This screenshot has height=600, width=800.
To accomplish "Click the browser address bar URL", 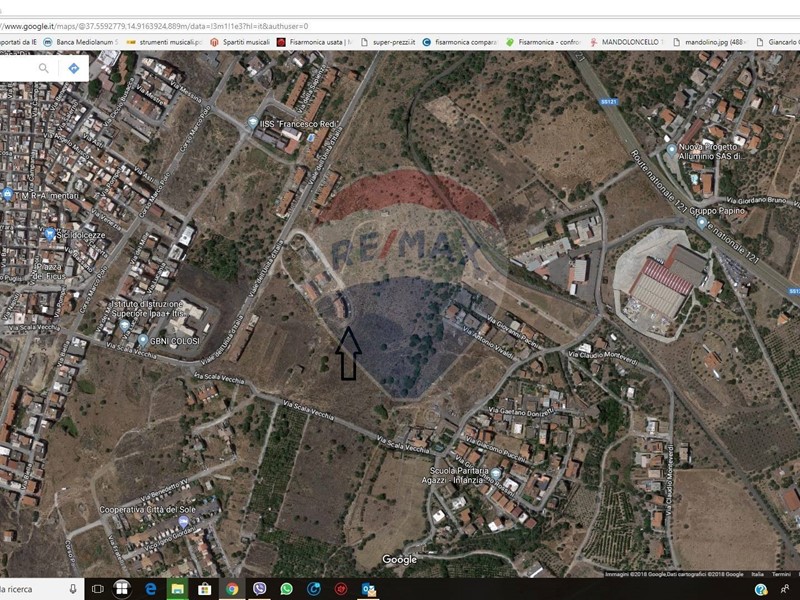I will tap(160, 25).
